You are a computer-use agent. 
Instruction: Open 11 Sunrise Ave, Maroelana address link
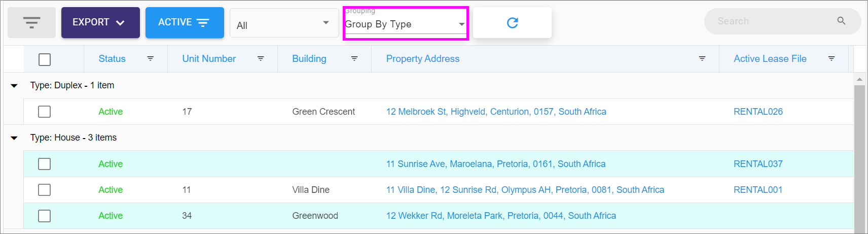click(x=496, y=164)
